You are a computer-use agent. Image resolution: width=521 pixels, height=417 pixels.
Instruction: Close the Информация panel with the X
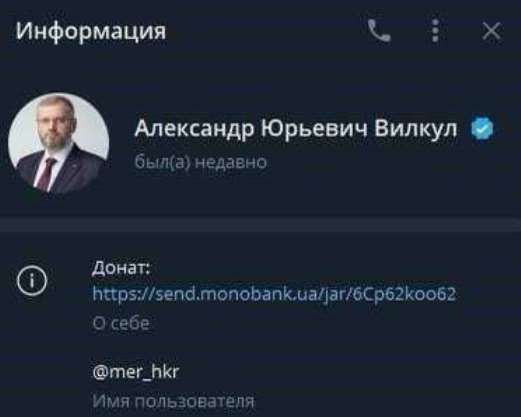click(x=491, y=31)
